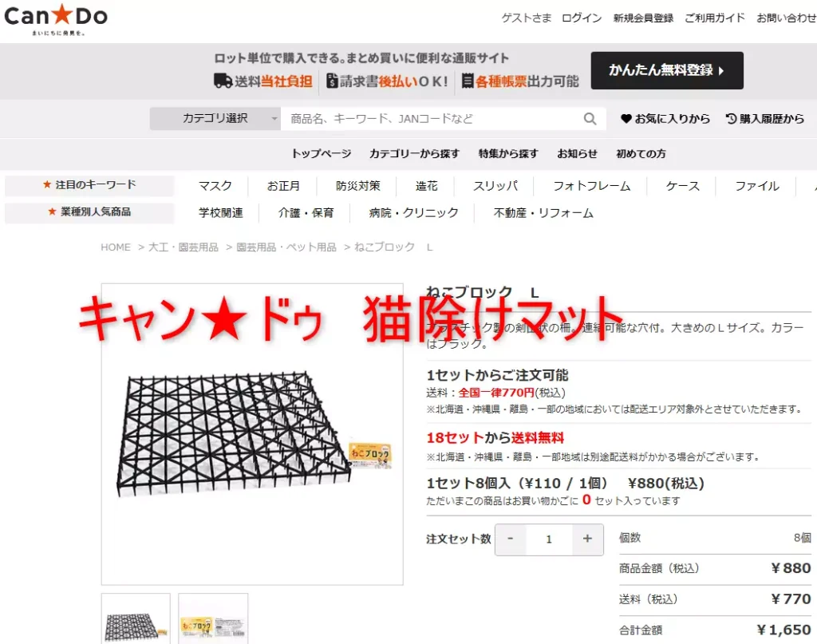The height and width of the screenshot is (644, 817).
Task: Click the ログイン link
Action: tap(582, 18)
